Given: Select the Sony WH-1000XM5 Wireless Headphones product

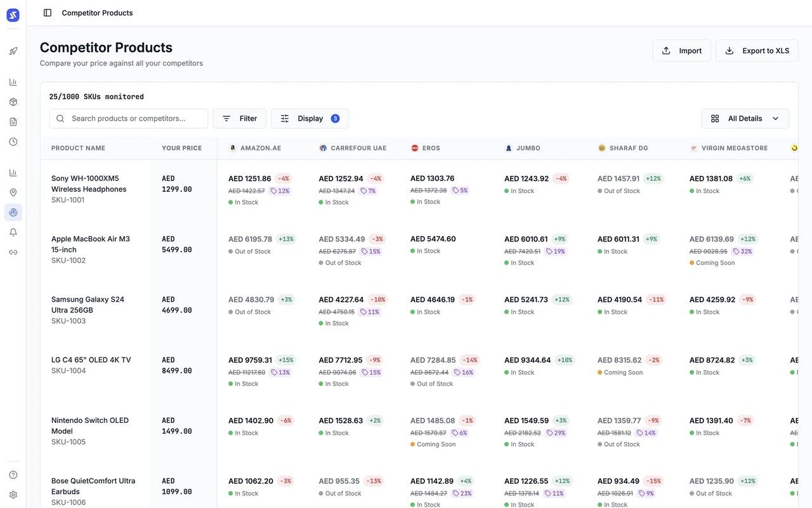Looking at the screenshot, I should (89, 184).
